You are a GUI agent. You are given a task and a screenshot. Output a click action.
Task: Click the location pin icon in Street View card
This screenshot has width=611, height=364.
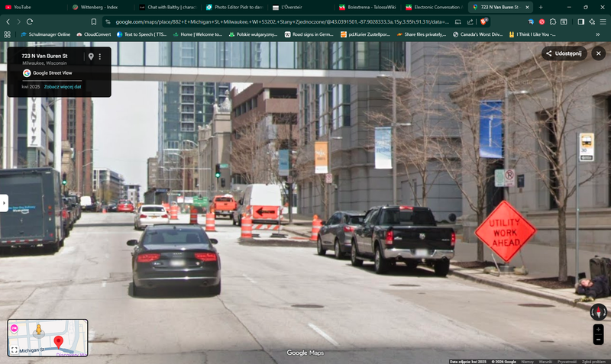[x=91, y=56]
